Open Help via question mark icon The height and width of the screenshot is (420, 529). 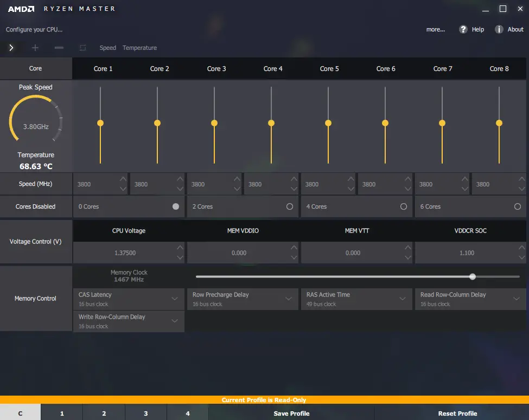click(x=463, y=29)
